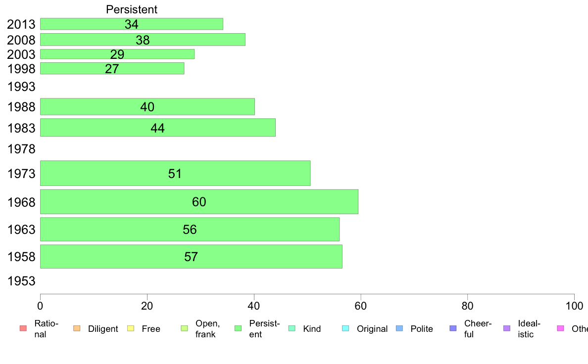Click the yellow Free legend swatch

pos(131,328)
